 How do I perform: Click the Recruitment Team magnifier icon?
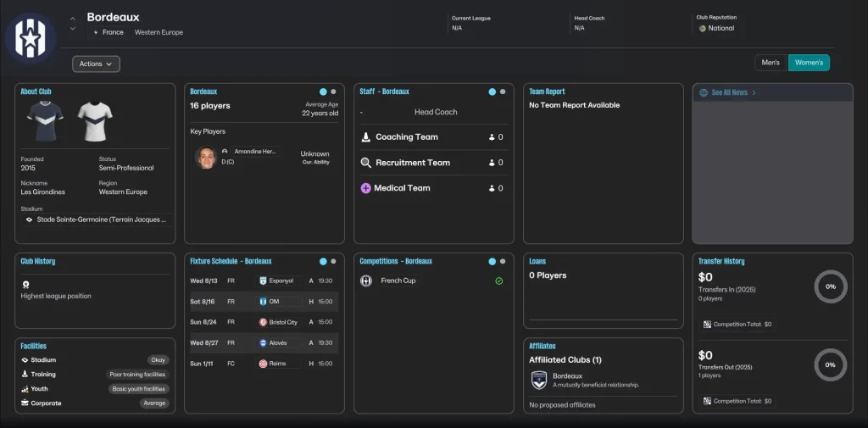click(x=366, y=163)
